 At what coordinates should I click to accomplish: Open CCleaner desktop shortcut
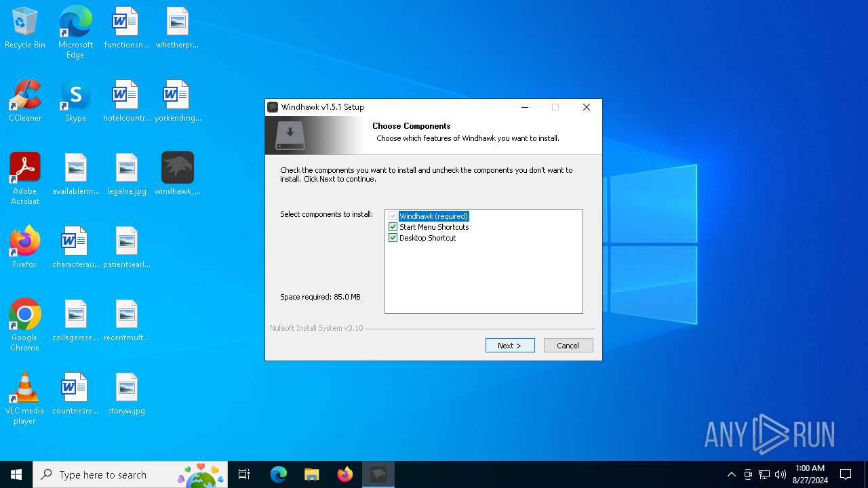point(25,102)
